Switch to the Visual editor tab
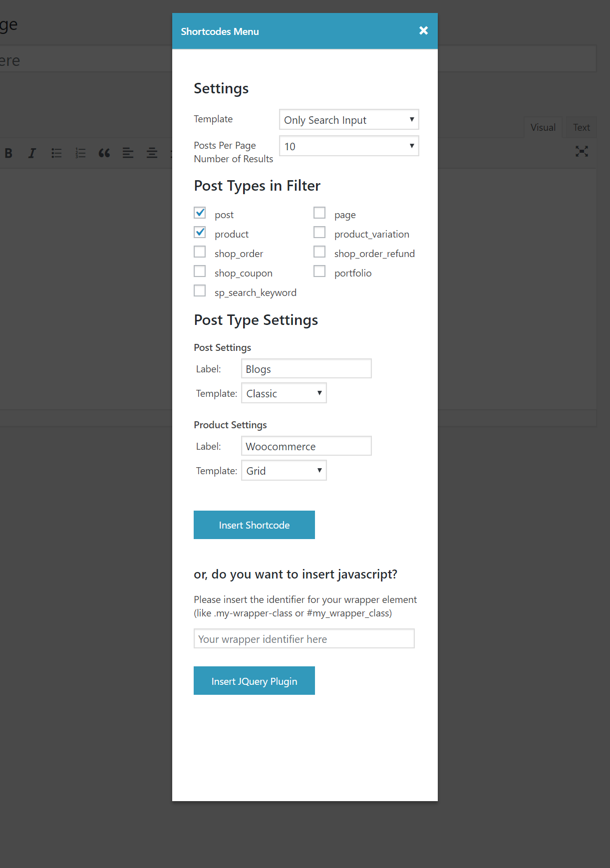The width and height of the screenshot is (610, 868). pyautogui.click(x=543, y=127)
